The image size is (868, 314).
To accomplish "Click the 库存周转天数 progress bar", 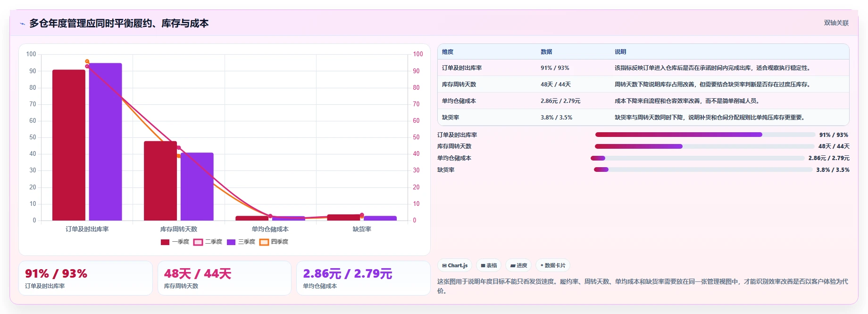I will pyautogui.click(x=704, y=146).
